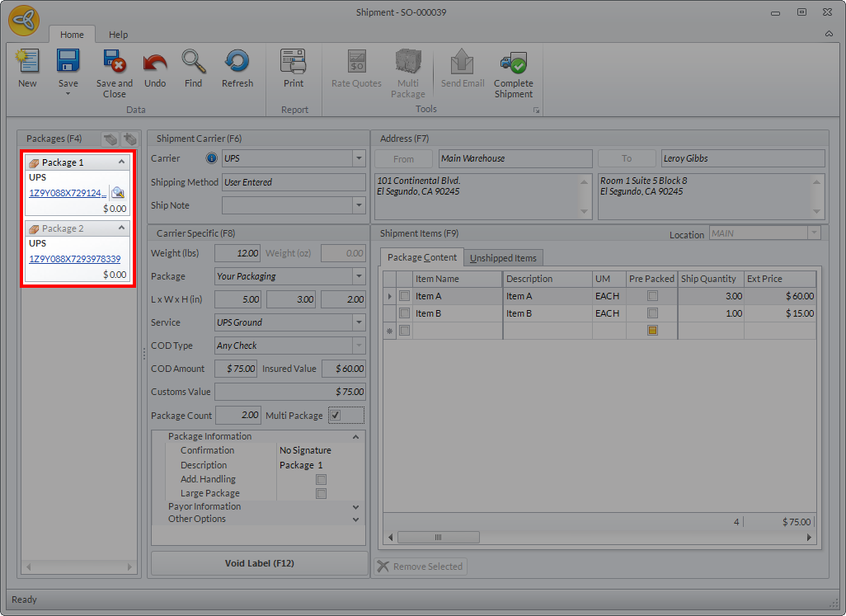The height and width of the screenshot is (616, 846).
Task: Open the Help ribbon tab
Action: click(119, 35)
